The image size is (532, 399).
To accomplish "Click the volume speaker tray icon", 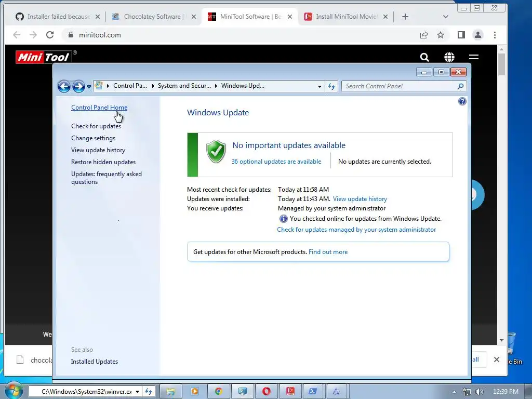I will pyautogui.click(x=479, y=392).
